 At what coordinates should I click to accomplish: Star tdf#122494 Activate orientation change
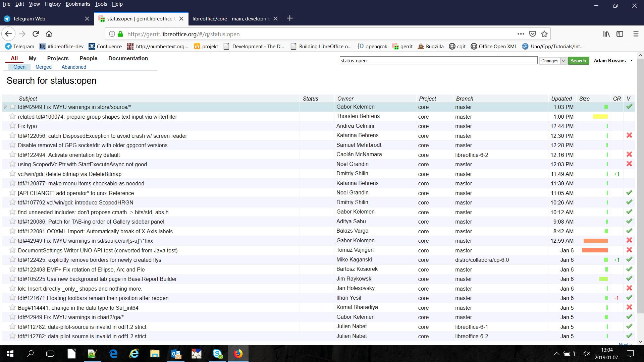coord(12,155)
